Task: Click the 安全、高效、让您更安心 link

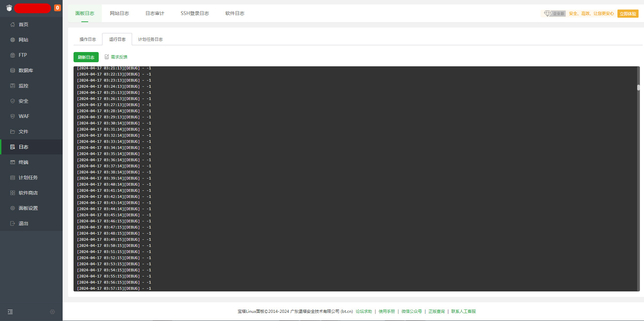Action: pos(591,14)
